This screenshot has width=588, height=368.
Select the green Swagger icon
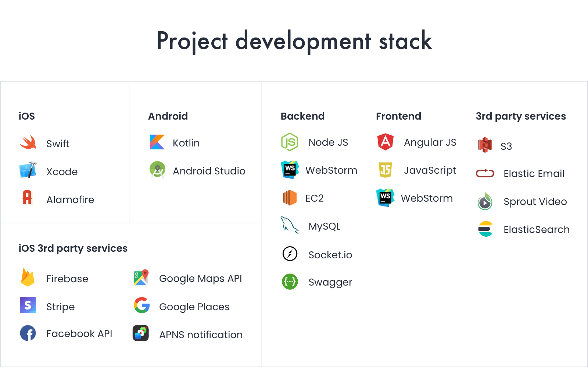(x=290, y=282)
